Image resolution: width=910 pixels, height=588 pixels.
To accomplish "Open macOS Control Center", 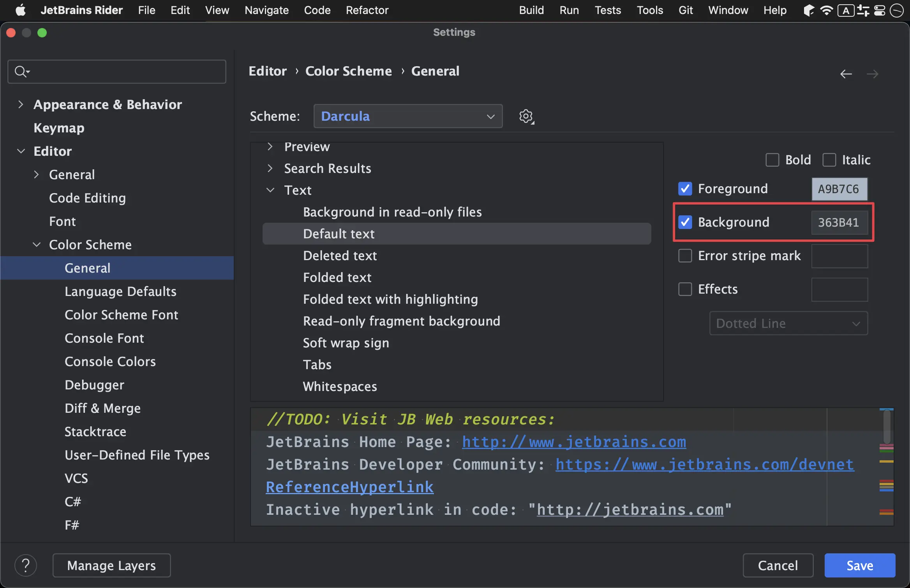I will pyautogui.click(x=880, y=11).
